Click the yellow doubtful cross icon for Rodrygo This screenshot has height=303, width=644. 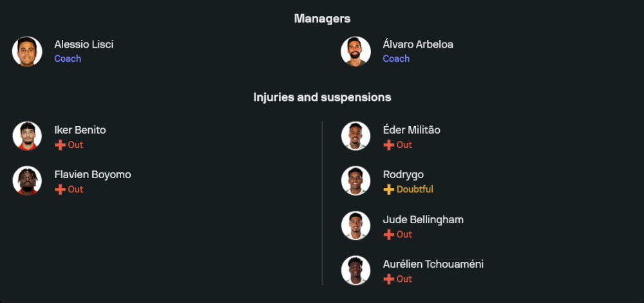pos(388,189)
